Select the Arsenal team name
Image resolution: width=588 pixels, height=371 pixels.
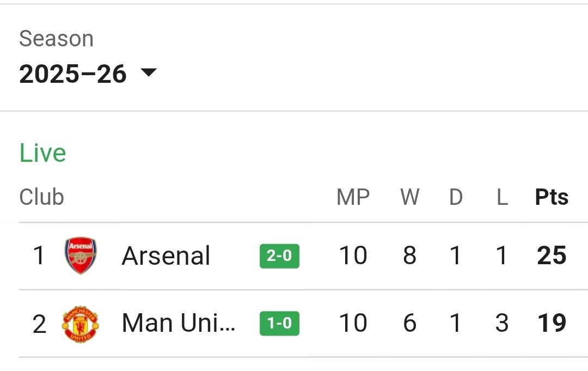(x=166, y=256)
